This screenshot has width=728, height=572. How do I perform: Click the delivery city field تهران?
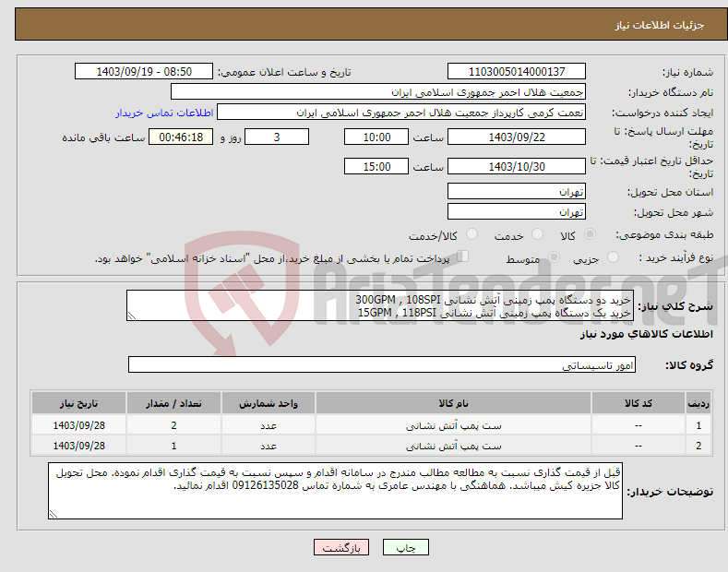(517, 211)
